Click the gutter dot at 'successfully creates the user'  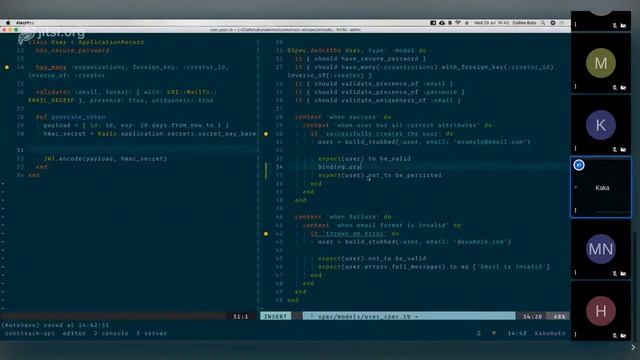(266, 134)
